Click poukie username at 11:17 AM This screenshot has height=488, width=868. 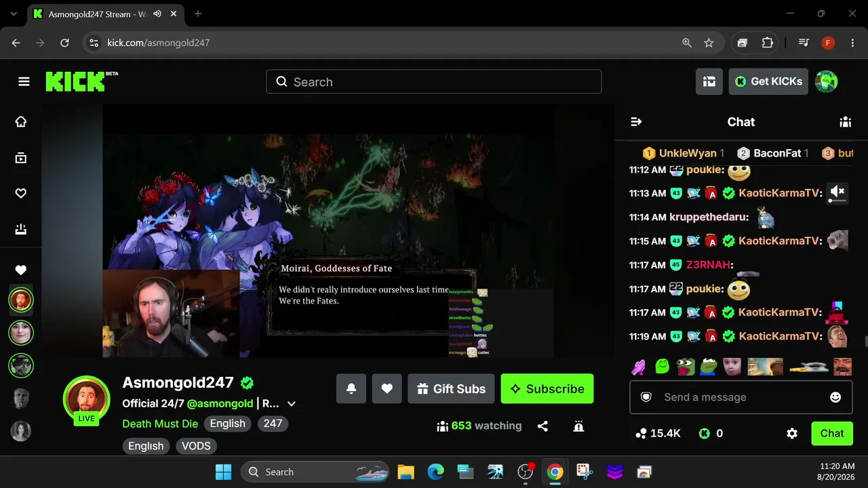pyautogui.click(x=705, y=289)
